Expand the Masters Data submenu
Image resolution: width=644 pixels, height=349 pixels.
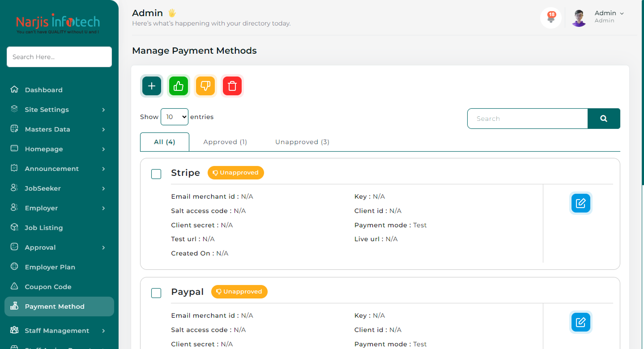pos(59,129)
